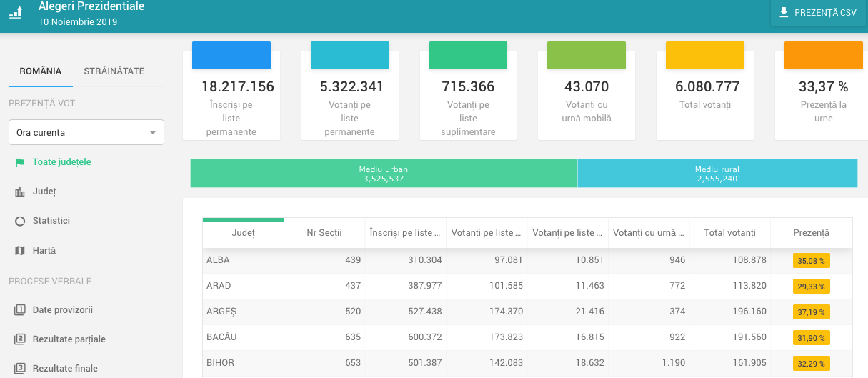
Task: Switch to the STRĂINĂTATE tab
Action: [114, 71]
